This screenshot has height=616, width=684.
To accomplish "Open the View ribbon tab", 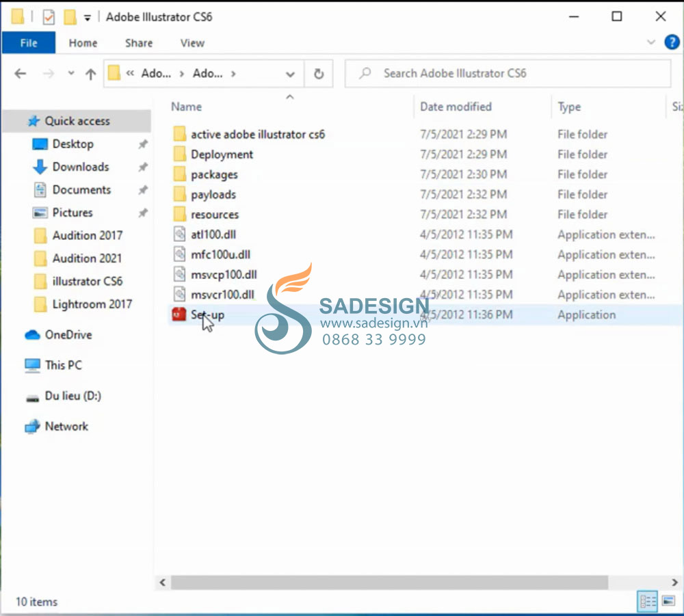I will click(192, 42).
